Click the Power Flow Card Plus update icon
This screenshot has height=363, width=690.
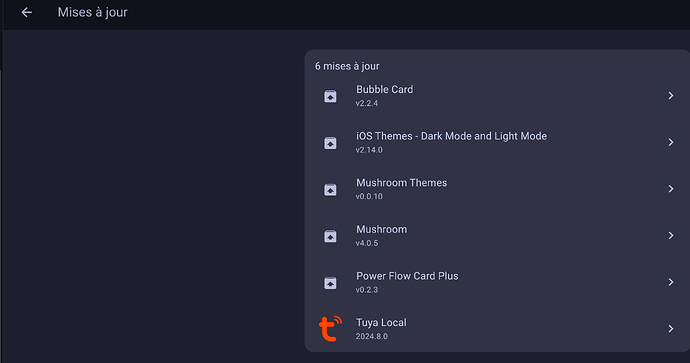click(330, 282)
